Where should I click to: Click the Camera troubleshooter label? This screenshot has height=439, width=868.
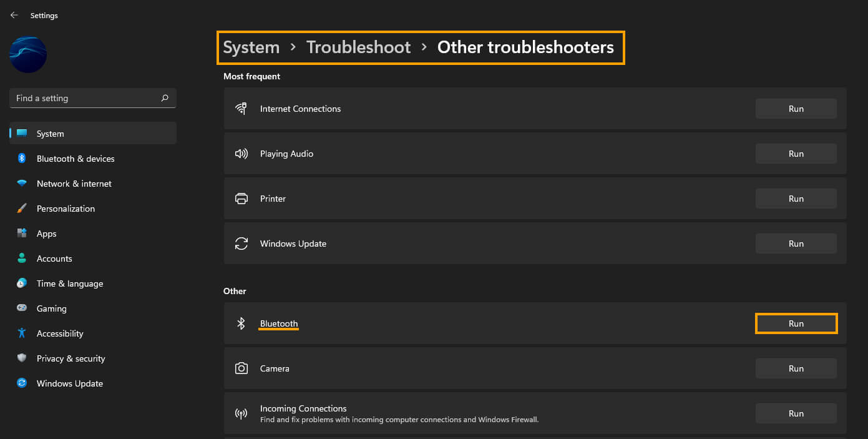275,368
